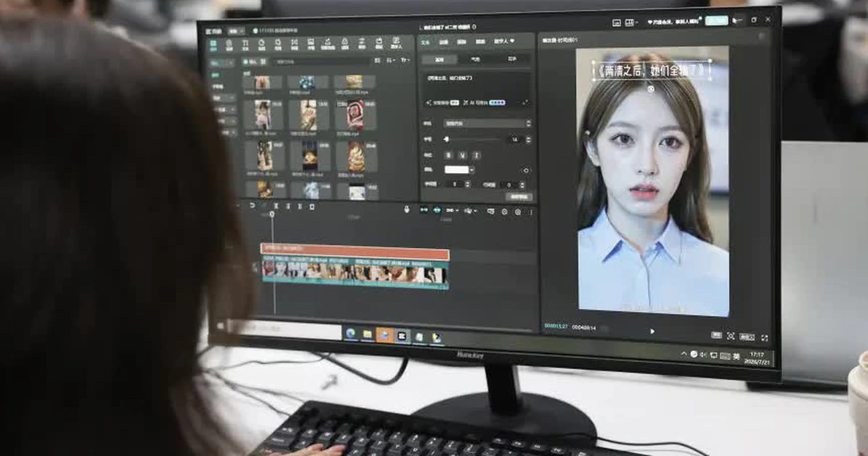Click the split clip icon on timeline toolbar

[x=276, y=206]
